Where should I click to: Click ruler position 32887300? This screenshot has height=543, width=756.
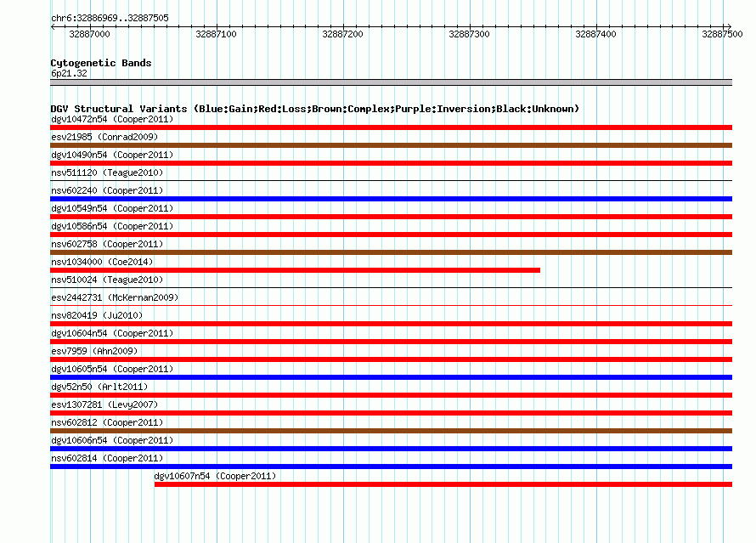pos(469,34)
